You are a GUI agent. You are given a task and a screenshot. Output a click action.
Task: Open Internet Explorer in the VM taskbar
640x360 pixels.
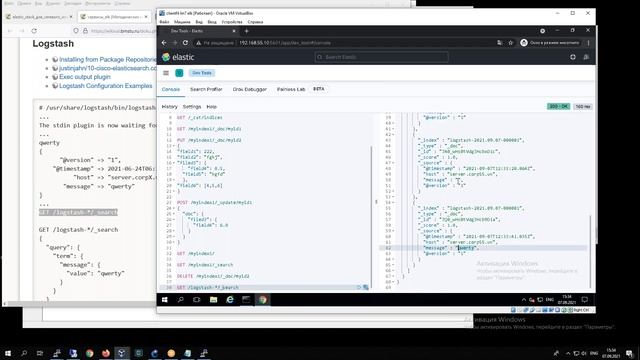230,300
